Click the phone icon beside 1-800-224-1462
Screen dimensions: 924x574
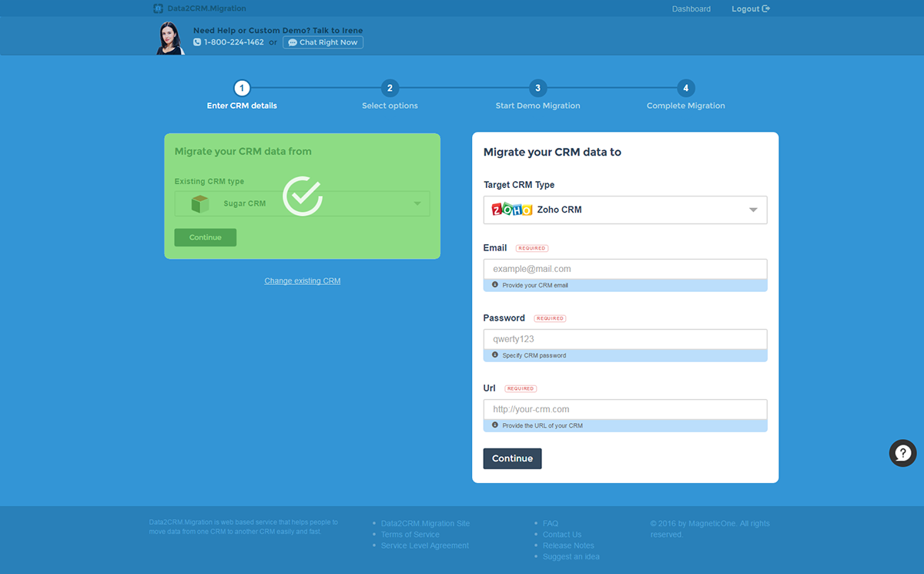(197, 42)
